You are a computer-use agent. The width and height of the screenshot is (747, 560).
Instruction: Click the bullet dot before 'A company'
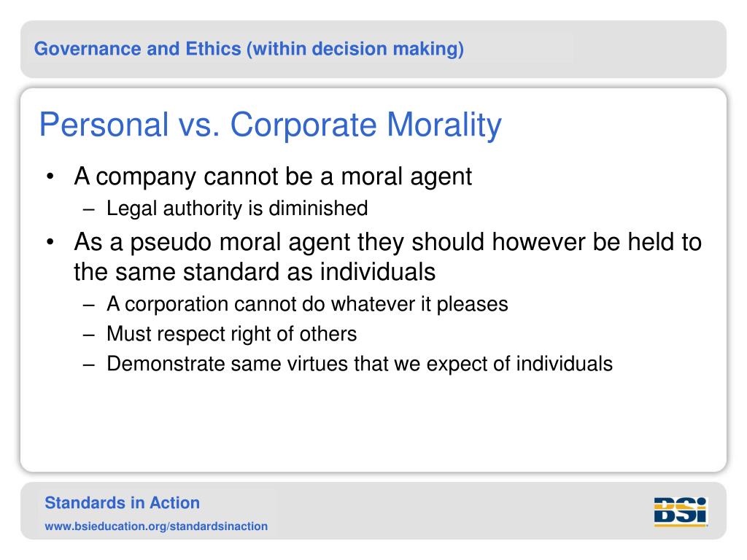(x=50, y=176)
